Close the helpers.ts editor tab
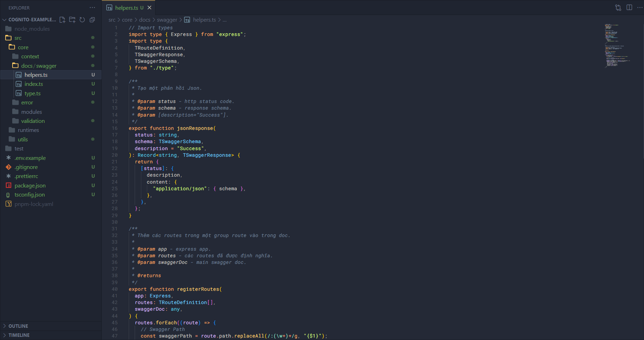 coord(150,8)
